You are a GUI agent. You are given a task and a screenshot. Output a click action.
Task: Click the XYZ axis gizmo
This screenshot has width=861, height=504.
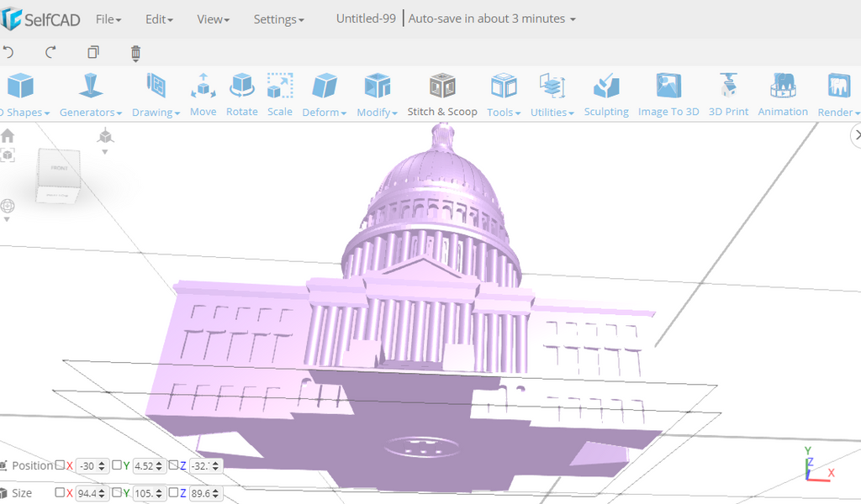(818, 465)
